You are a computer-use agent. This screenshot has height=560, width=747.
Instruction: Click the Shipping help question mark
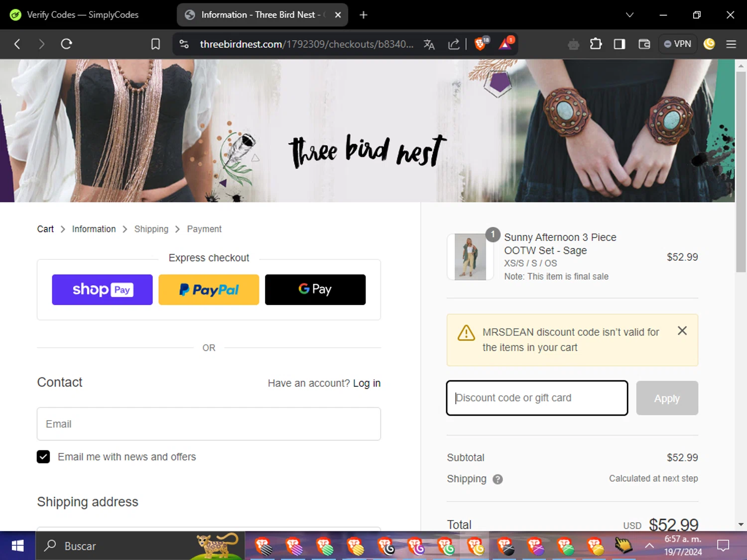(x=498, y=479)
